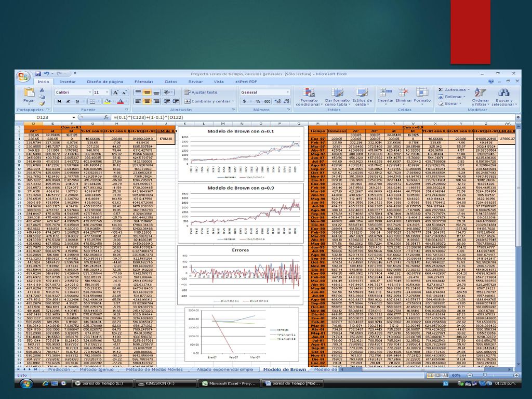Select the format painter brush icon

click(x=42, y=104)
